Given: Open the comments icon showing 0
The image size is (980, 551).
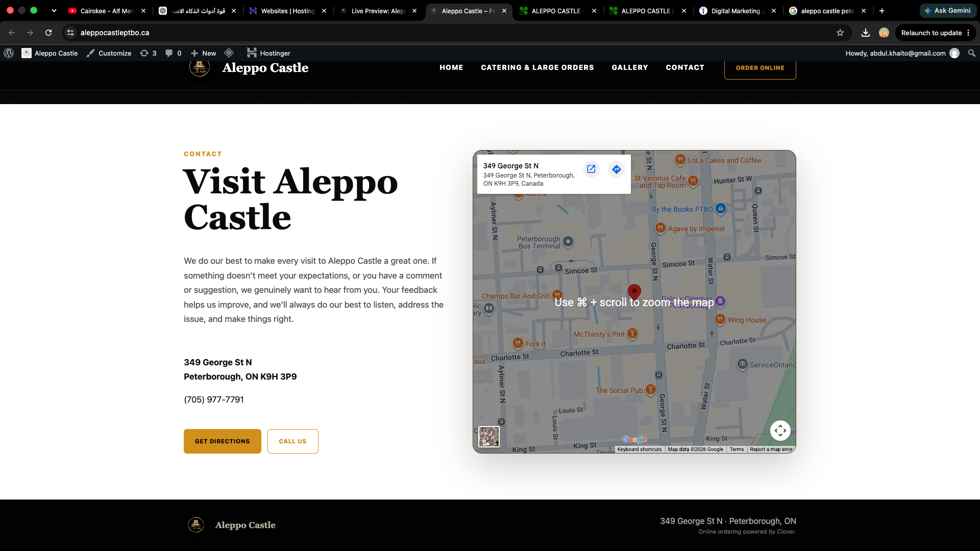Looking at the screenshot, I should [173, 53].
